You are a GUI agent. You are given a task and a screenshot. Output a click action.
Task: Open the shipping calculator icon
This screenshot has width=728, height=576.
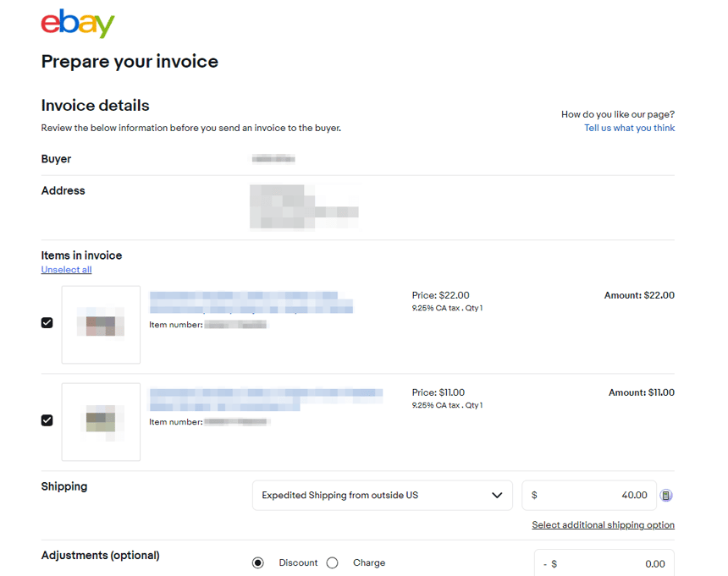tap(666, 496)
